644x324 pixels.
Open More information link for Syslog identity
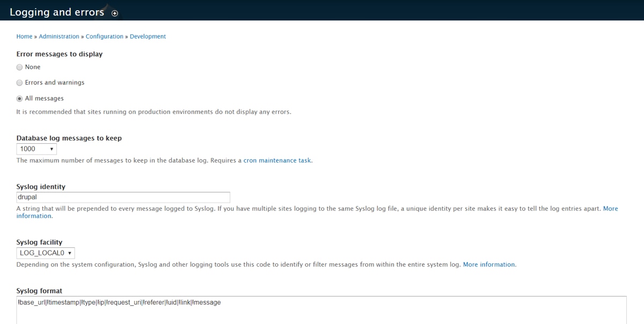[610, 208]
